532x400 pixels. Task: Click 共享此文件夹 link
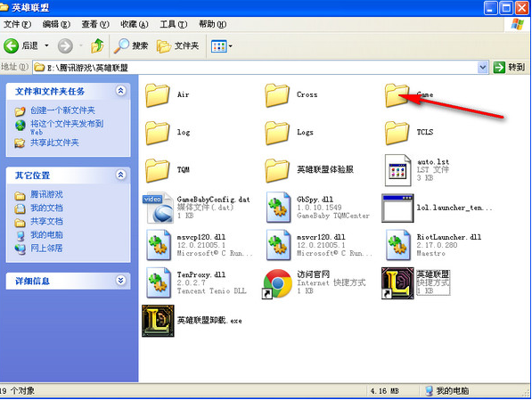[x=54, y=143]
